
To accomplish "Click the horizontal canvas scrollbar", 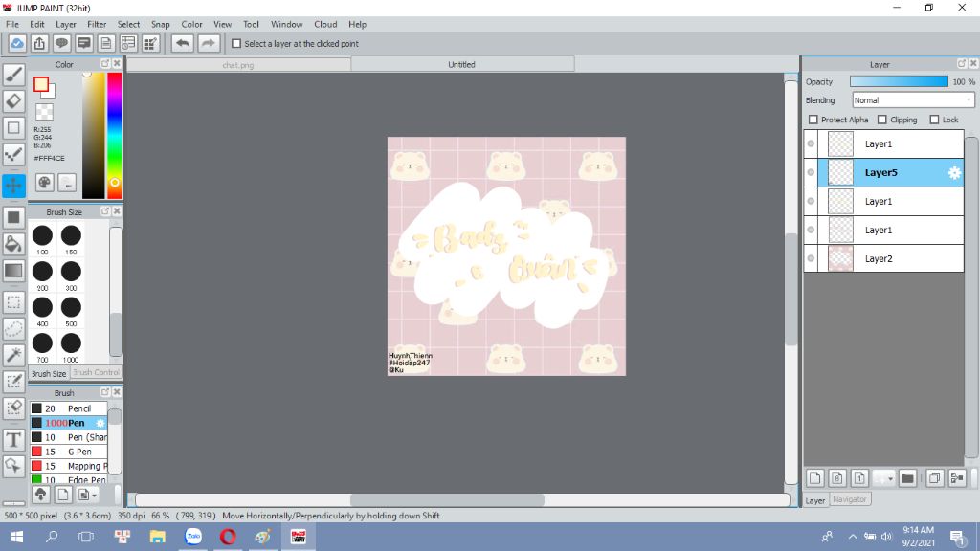I will coord(447,499).
